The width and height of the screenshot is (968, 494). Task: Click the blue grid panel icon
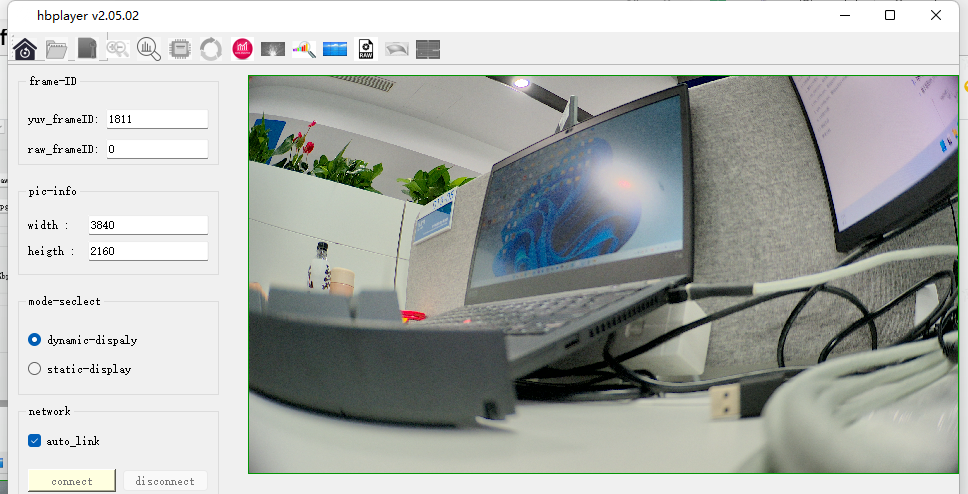click(x=335, y=48)
